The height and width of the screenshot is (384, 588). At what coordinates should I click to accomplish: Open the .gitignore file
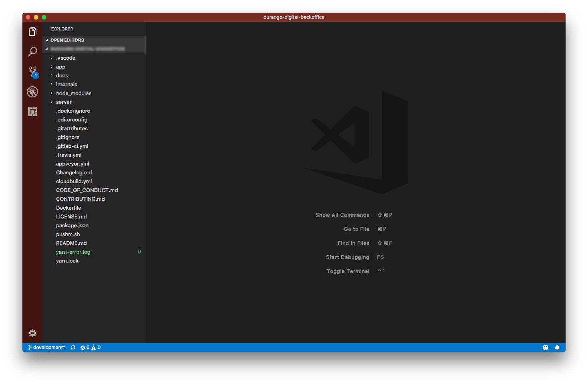tap(94, 137)
